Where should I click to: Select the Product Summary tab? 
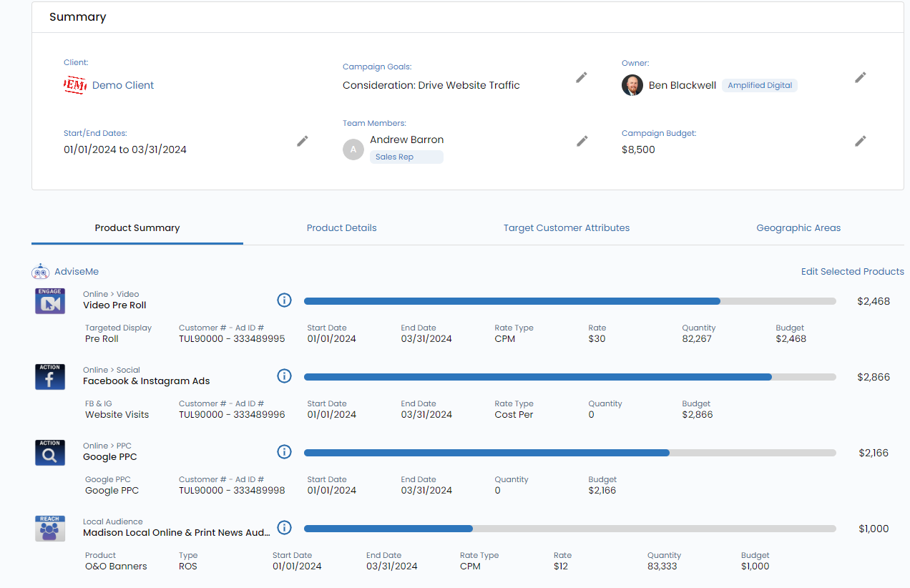137,228
